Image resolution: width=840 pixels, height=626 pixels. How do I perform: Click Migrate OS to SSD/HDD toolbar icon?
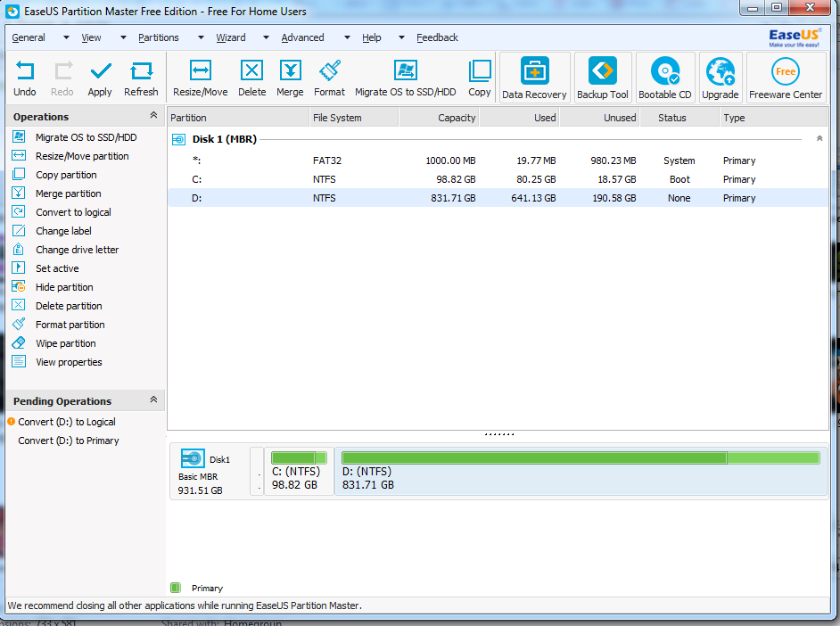point(406,70)
